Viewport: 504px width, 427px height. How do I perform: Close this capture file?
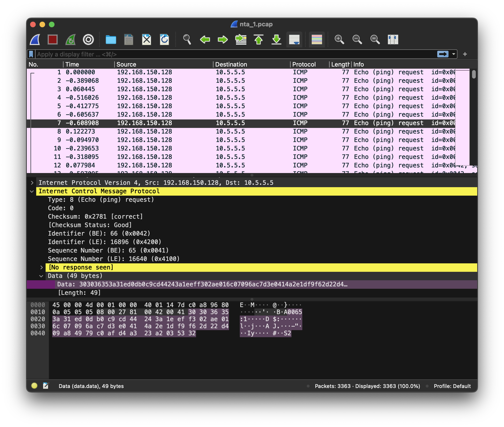click(x=147, y=40)
